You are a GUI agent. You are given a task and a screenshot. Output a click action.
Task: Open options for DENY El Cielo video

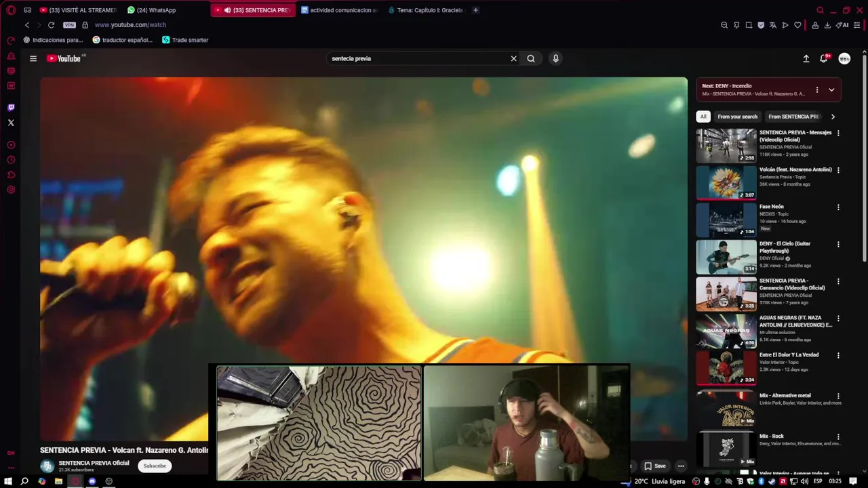838,245
